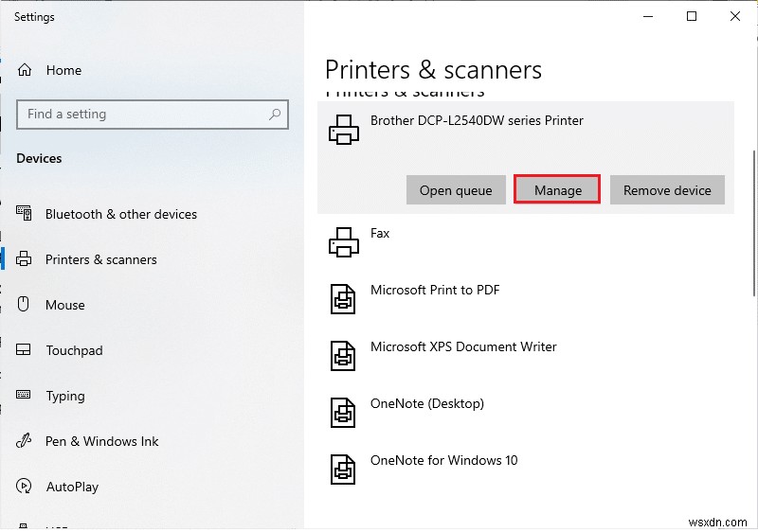Click the Manage button
Viewport: 758px width, 532px height.
click(557, 189)
